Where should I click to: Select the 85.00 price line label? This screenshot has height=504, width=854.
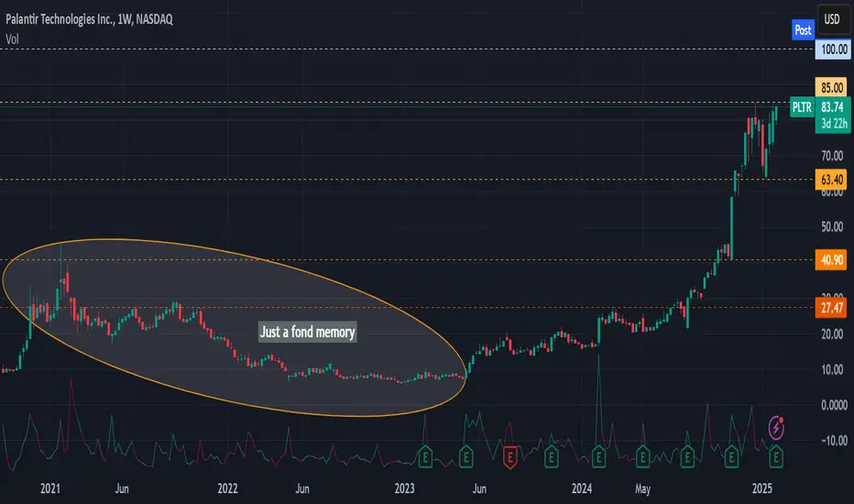[832, 87]
